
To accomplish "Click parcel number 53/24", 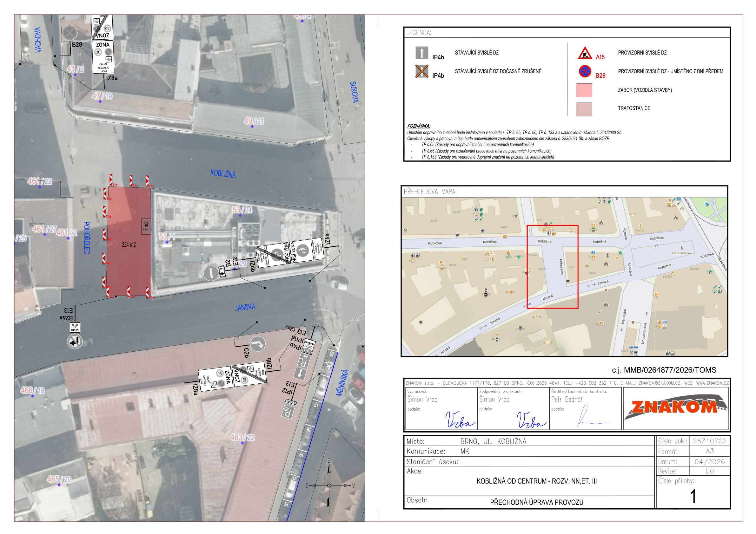I will [x=242, y=210].
